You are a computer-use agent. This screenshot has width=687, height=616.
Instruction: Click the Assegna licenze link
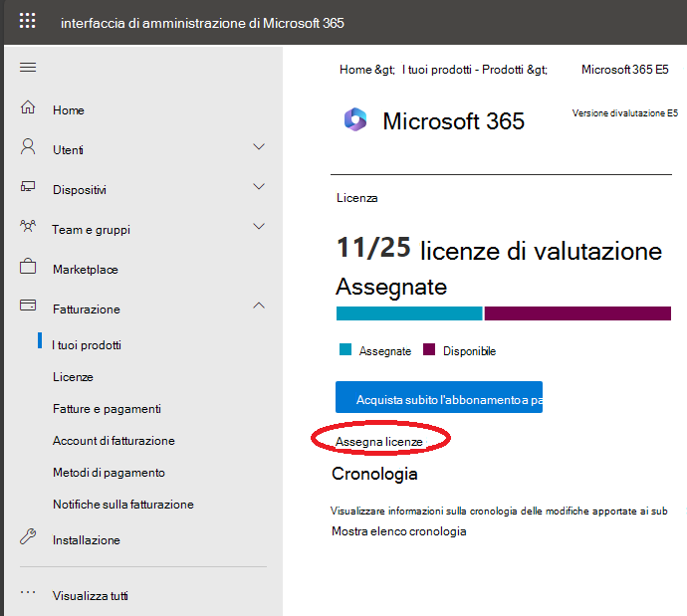pos(379,442)
